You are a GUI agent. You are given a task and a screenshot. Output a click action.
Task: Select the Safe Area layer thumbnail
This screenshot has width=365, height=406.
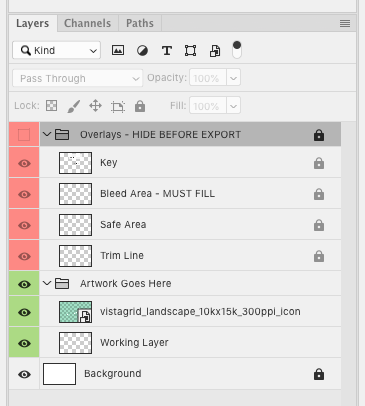(75, 225)
